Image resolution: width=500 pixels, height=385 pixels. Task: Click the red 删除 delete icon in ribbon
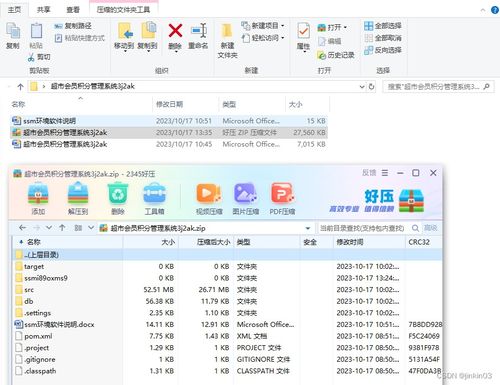click(x=175, y=31)
